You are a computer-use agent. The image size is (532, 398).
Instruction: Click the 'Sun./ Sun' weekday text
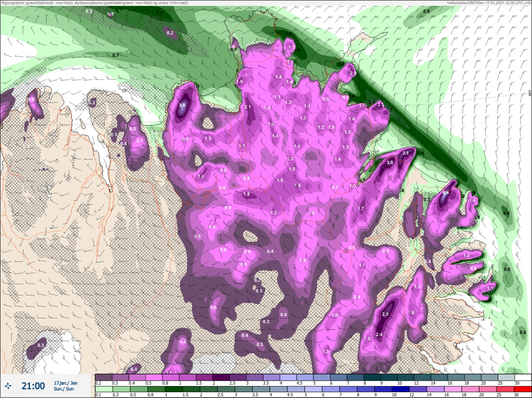64,389
